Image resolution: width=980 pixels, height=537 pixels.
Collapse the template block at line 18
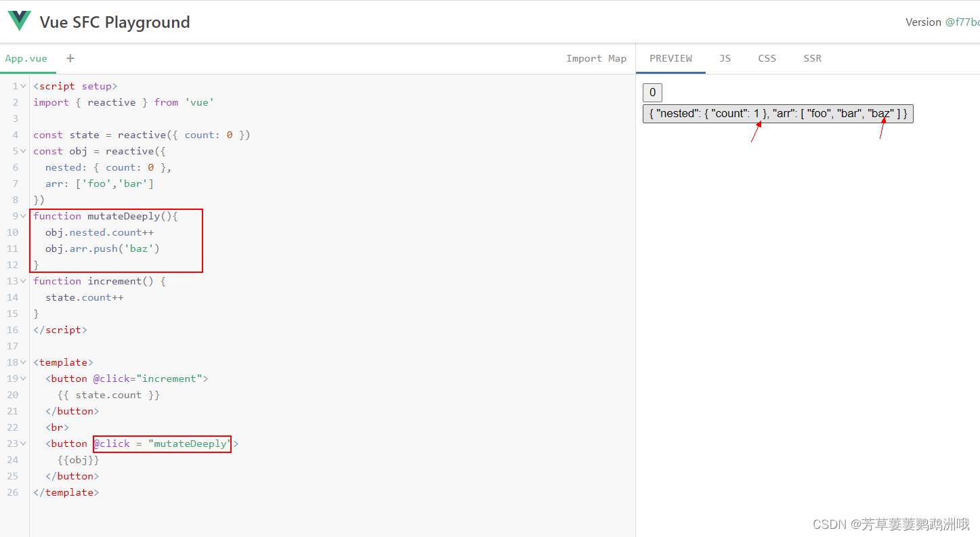(x=24, y=362)
